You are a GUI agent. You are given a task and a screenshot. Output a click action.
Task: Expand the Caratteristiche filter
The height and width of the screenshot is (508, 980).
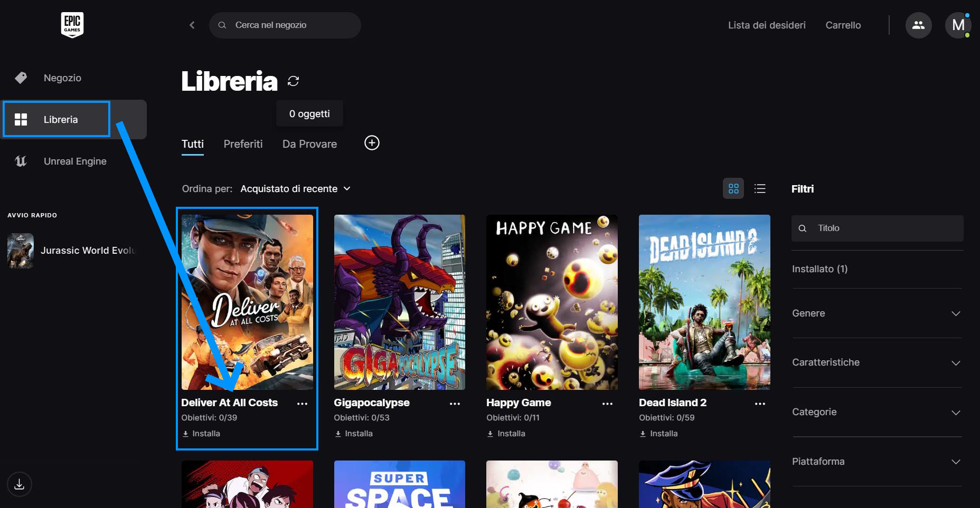(x=877, y=362)
